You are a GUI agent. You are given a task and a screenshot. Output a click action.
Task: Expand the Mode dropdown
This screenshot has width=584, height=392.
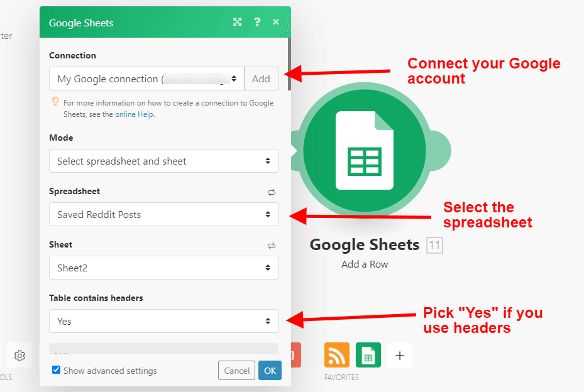click(163, 161)
